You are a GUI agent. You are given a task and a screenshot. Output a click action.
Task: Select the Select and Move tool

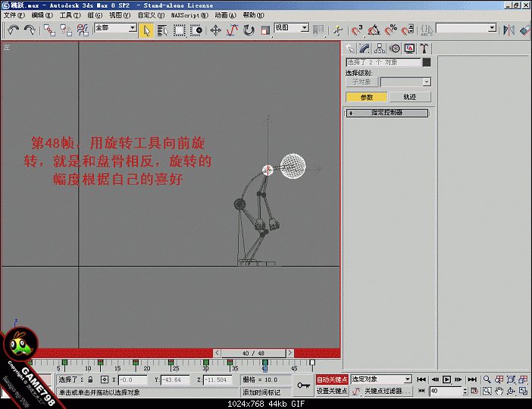click(x=216, y=30)
